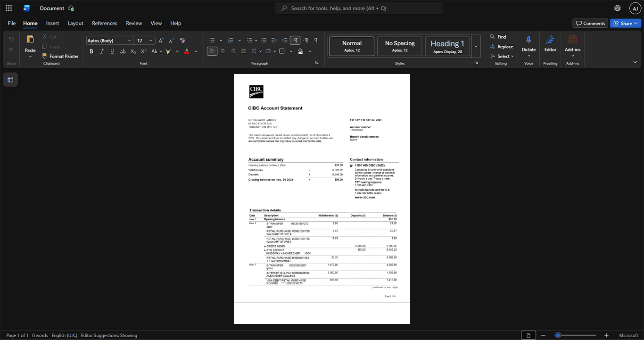
Task: Open the View tab
Action: [156, 23]
